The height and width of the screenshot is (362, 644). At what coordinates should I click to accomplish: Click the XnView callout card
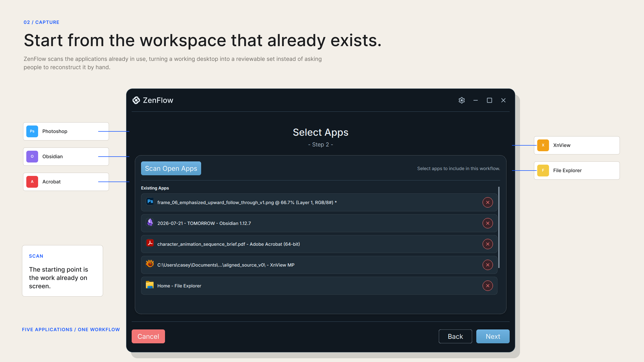(x=577, y=145)
